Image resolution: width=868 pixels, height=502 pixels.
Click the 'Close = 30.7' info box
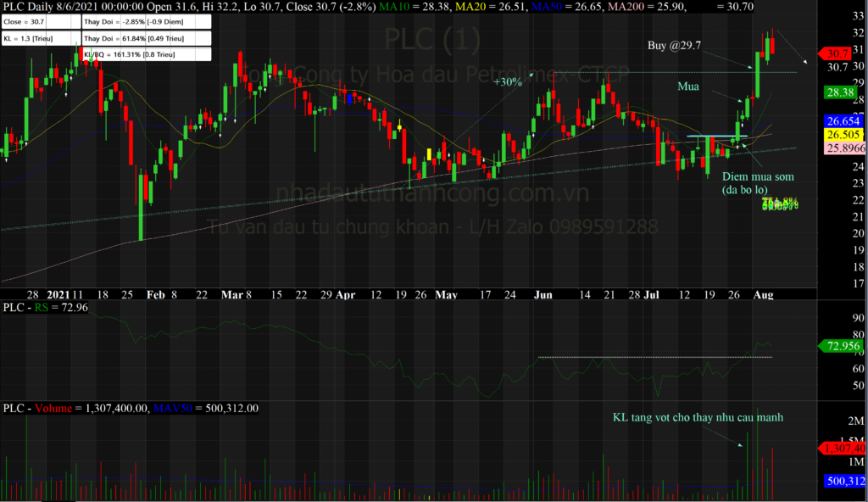coord(35,22)
